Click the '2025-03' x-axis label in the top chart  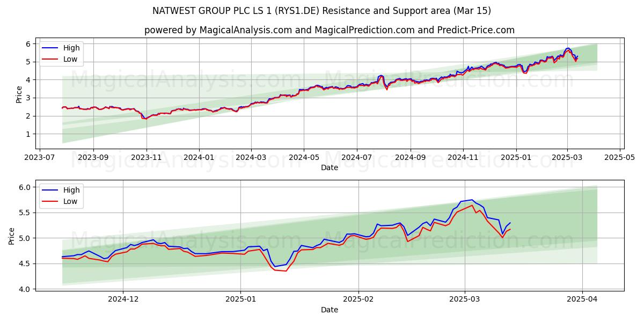pyautogui.click(x=567, y=158)
